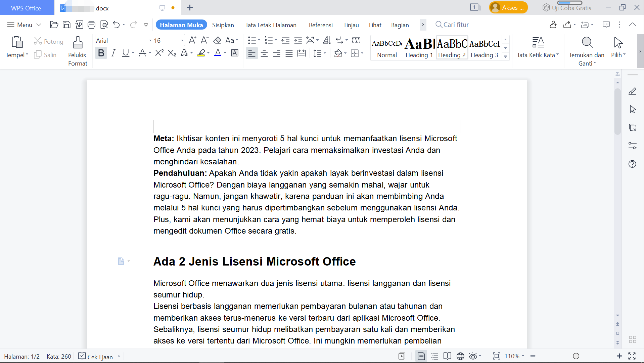Open the font size dropdown
This screenshot has width=644, height=363.
182,40
